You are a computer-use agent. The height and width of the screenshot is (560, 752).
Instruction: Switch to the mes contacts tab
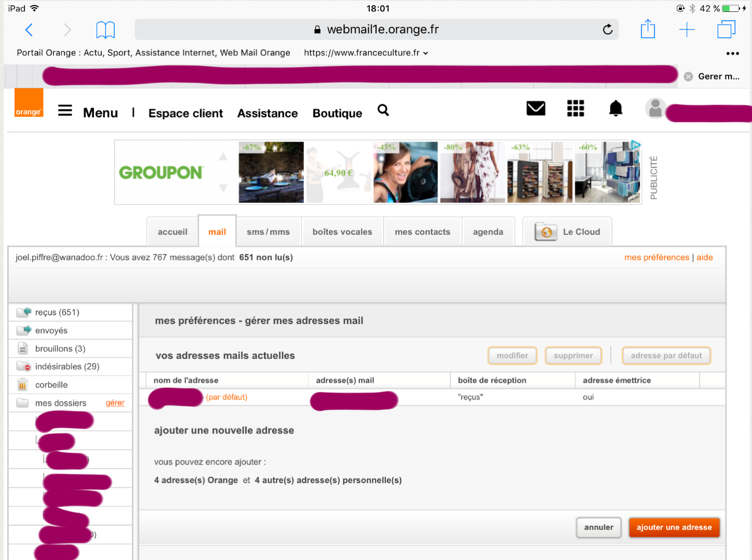coord(423,232)
